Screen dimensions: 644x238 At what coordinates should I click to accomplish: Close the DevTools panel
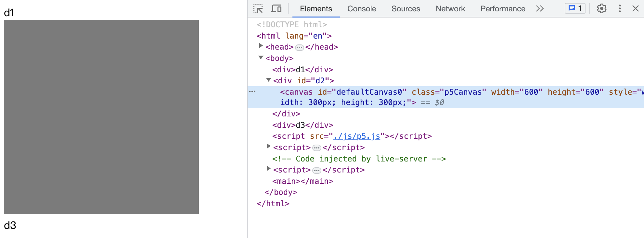pyautogui.click(x=636, y=8)
